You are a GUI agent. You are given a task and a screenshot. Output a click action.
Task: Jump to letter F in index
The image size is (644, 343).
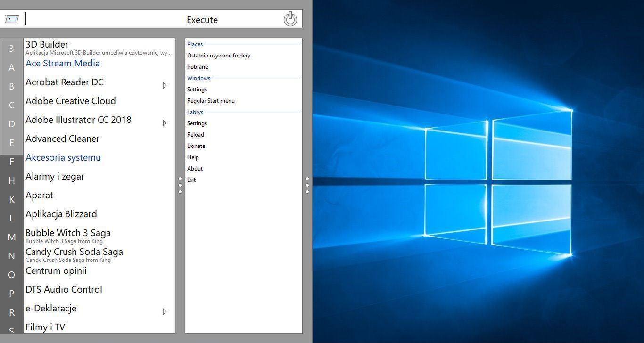(x=11, y=162)
